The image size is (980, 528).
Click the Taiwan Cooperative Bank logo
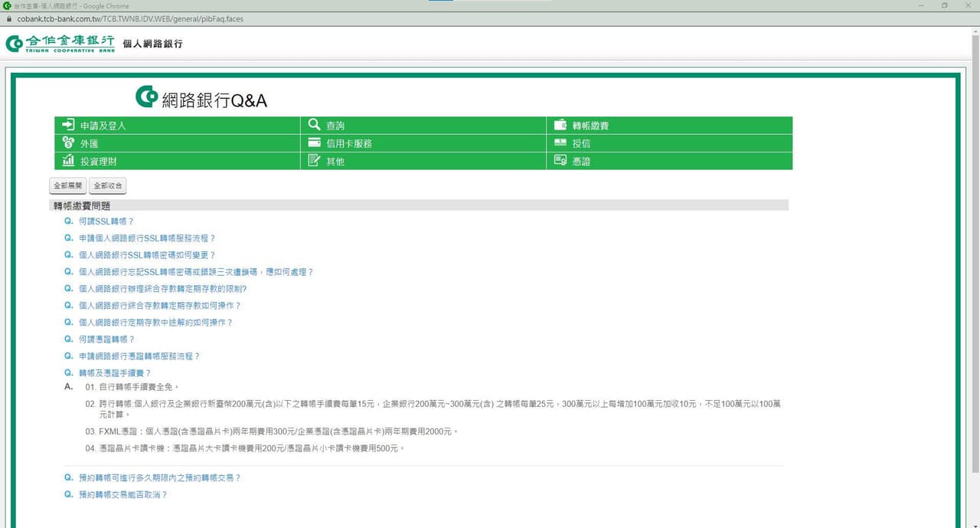60,44
